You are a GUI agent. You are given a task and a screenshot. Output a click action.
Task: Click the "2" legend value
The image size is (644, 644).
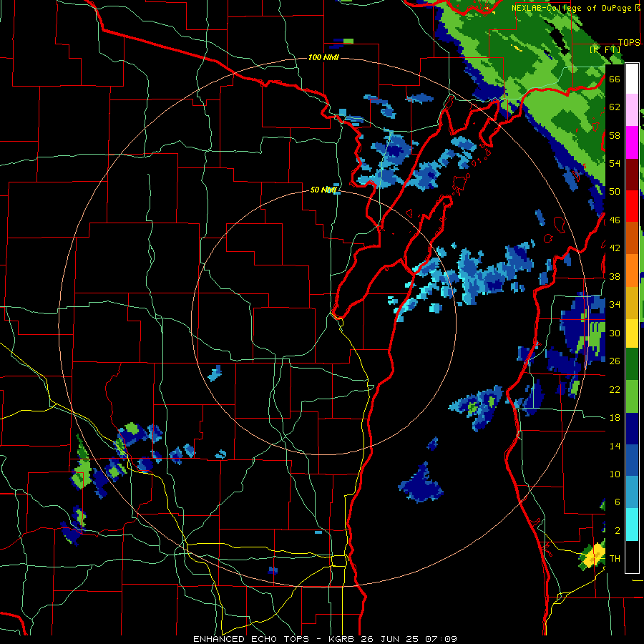tap(618, 531)
